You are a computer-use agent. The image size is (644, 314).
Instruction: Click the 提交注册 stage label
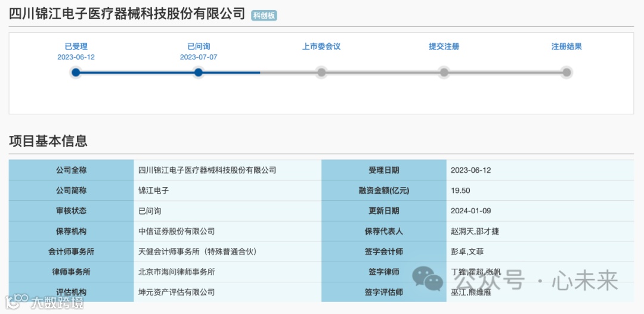444,47
